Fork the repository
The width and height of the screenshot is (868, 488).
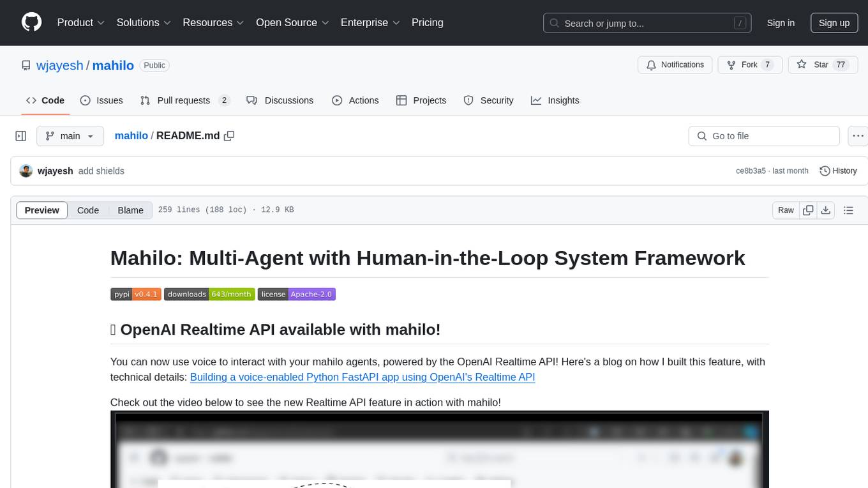[x=750, y=65]
